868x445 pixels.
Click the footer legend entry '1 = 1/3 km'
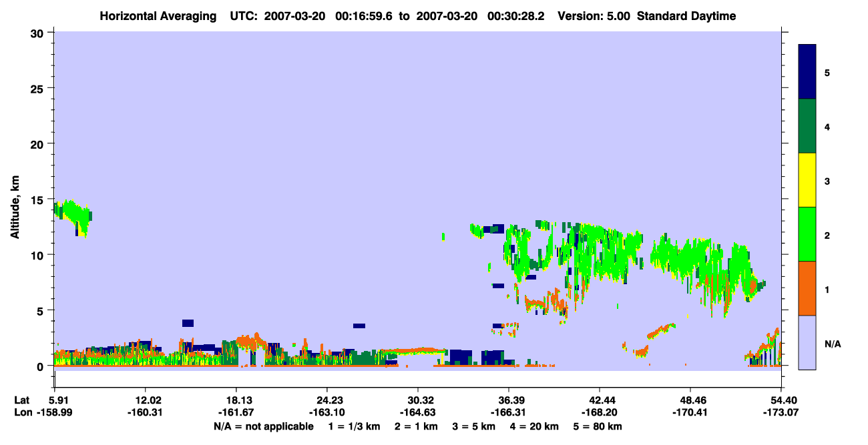353,426
